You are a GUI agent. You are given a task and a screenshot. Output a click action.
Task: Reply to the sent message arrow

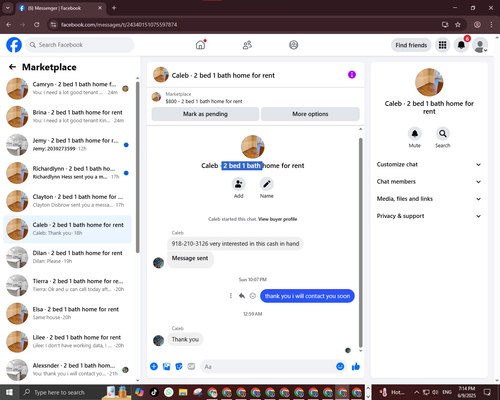[x=242, y=296]
